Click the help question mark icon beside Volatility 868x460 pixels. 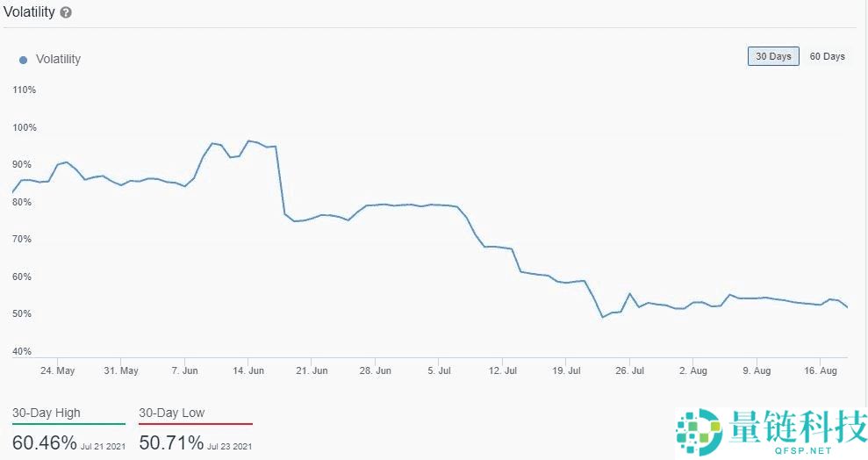pos(67,13)
